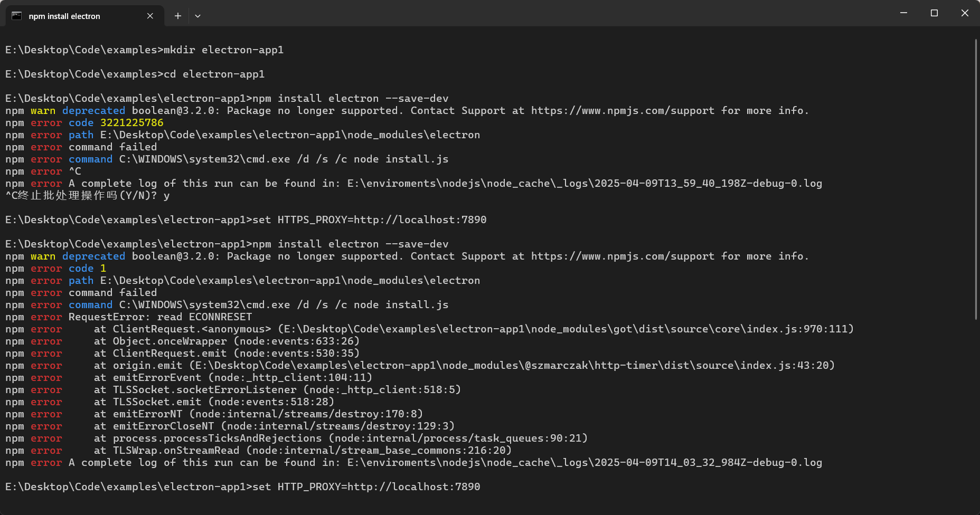This screenshot has height=515, width=980.
Task: Click the vertical scrollbar thumb
Action: tap(975, 179)
